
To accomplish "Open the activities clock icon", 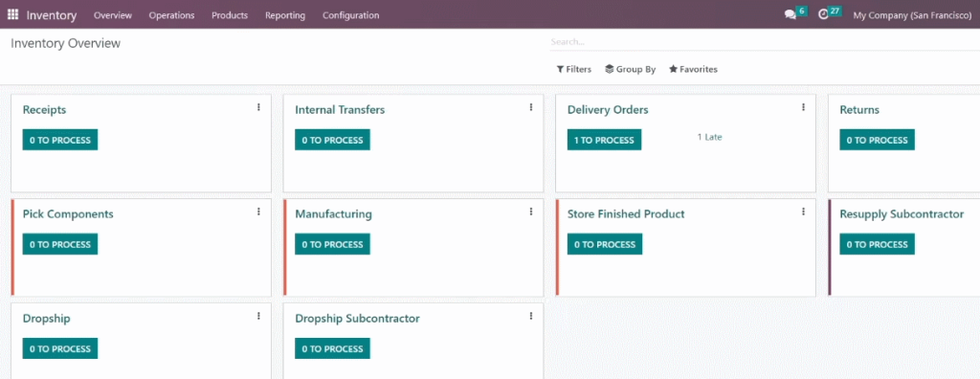I will (x=823, y=14).
